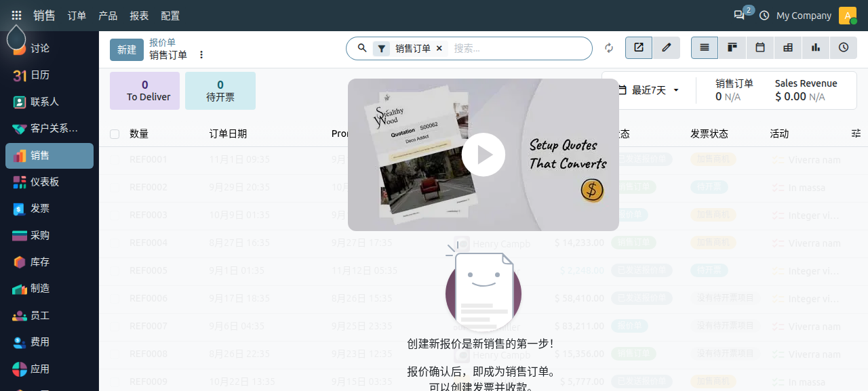This screenshot has height=391, width=868.
Task: Go back to 报价单 breadcrumb
Action: point(163,43)
